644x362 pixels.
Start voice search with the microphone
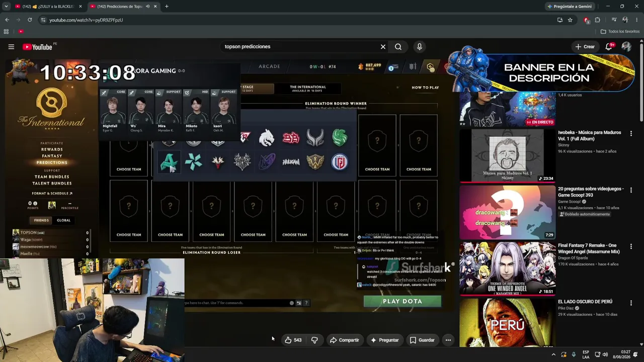(x=420, y=47)
